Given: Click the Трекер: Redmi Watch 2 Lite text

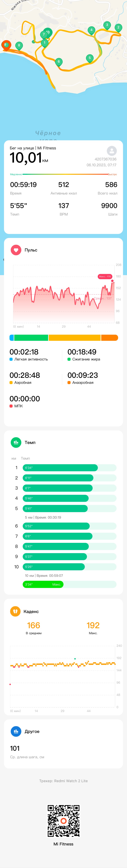Looking at the screenshot, I should (63, 781).
